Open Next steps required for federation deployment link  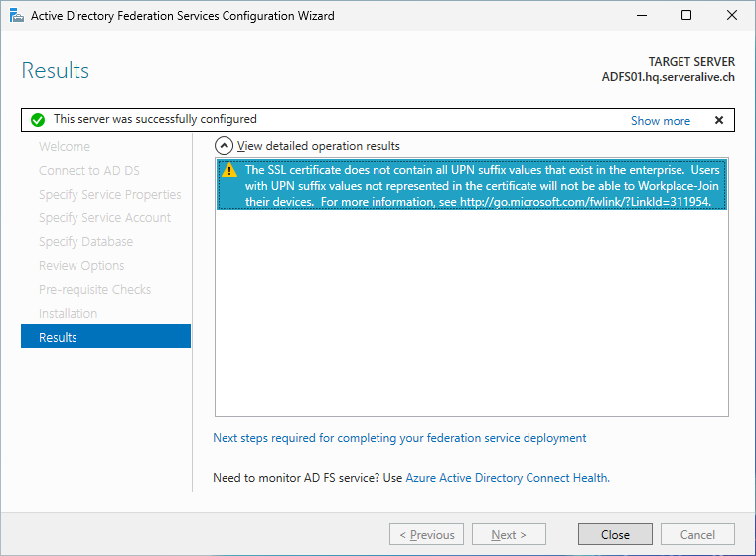point(399,438)
